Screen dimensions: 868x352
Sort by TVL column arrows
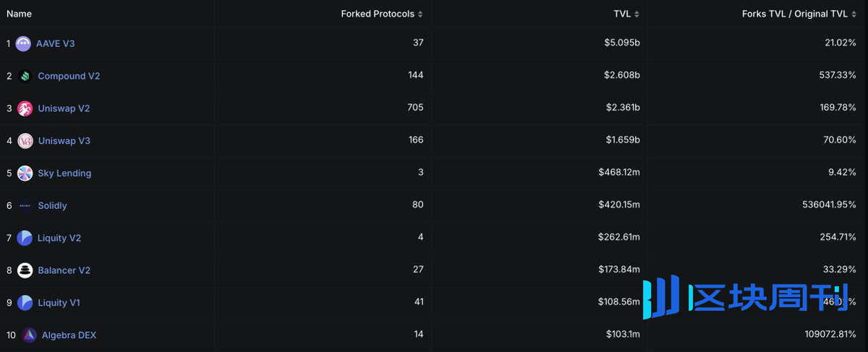point(637,14)
